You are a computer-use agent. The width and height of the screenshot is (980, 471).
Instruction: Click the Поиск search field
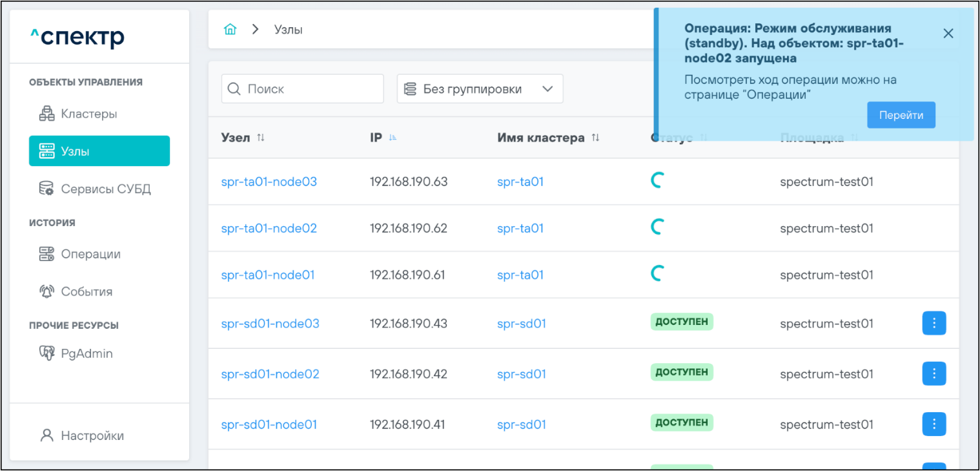click(x=303, y=89)
